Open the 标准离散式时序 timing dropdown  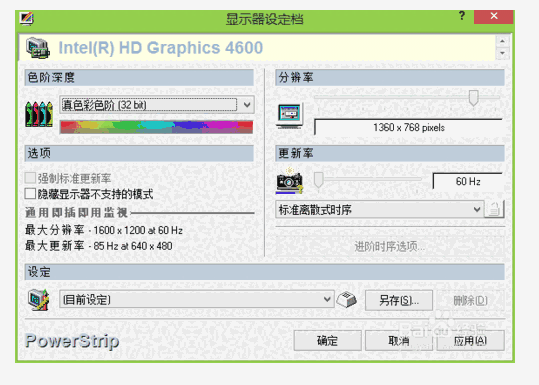point(379,209)
